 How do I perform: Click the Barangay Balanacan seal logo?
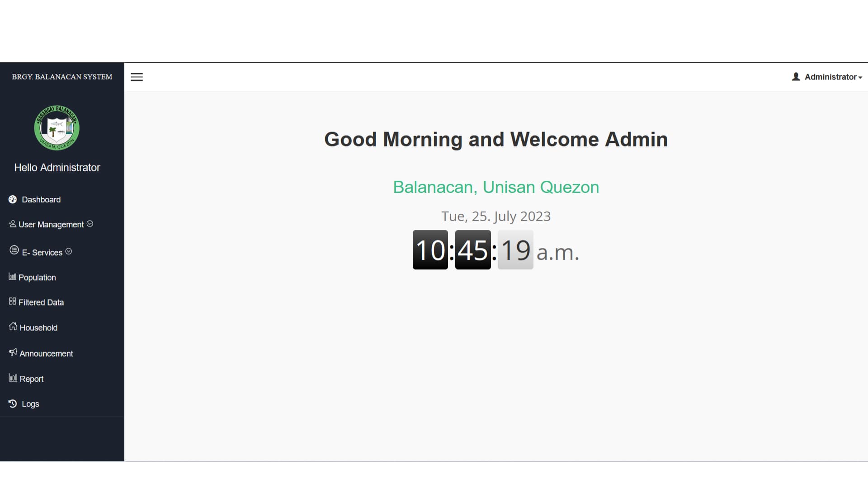point(57,128)
